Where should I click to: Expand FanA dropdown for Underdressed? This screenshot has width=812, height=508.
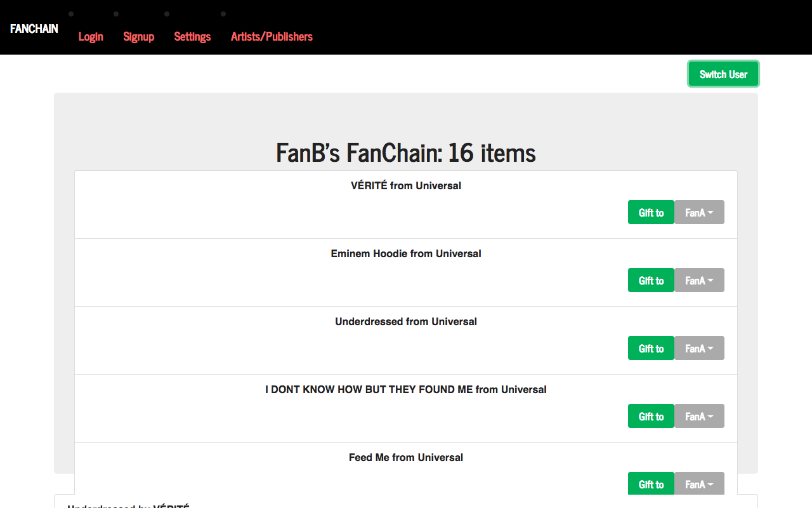click(699, 348)
